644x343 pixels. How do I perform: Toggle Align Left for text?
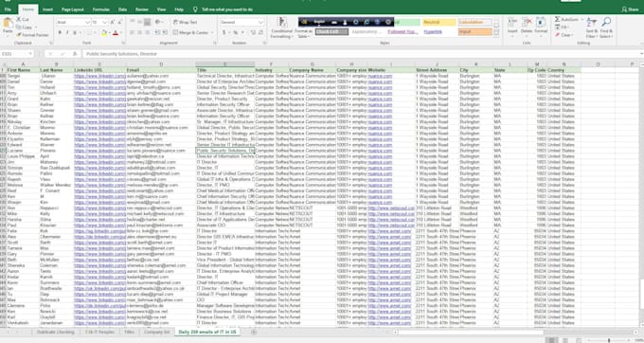coord(133,32)
